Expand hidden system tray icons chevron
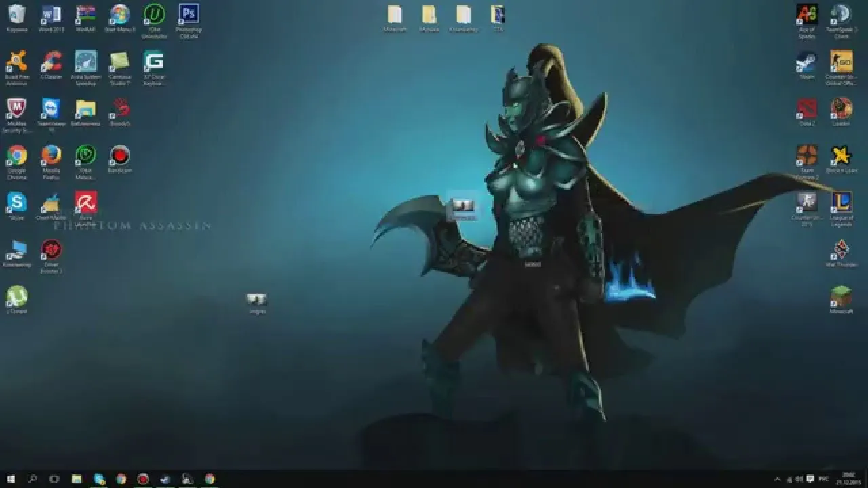Screen dimensions: 868x488 coord(777,479)
